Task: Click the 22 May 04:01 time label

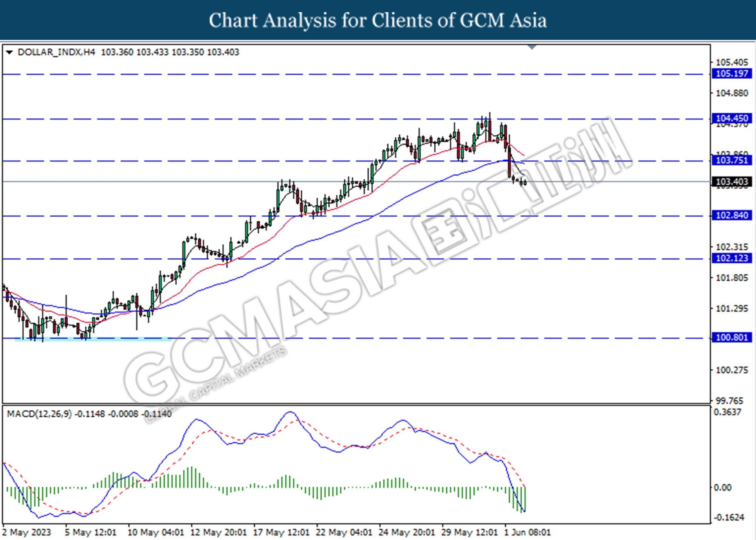Action: [344, 532]
